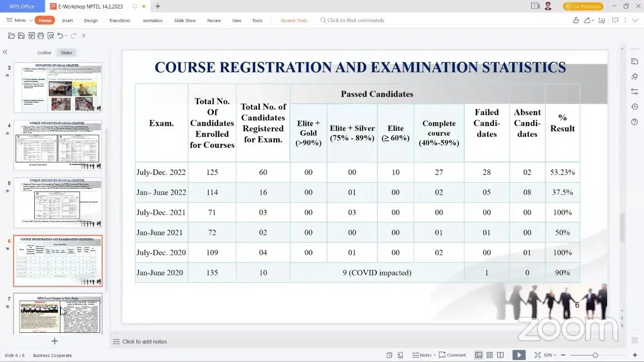
Task: Click the Go Premium button
Action: click(583, 7)
